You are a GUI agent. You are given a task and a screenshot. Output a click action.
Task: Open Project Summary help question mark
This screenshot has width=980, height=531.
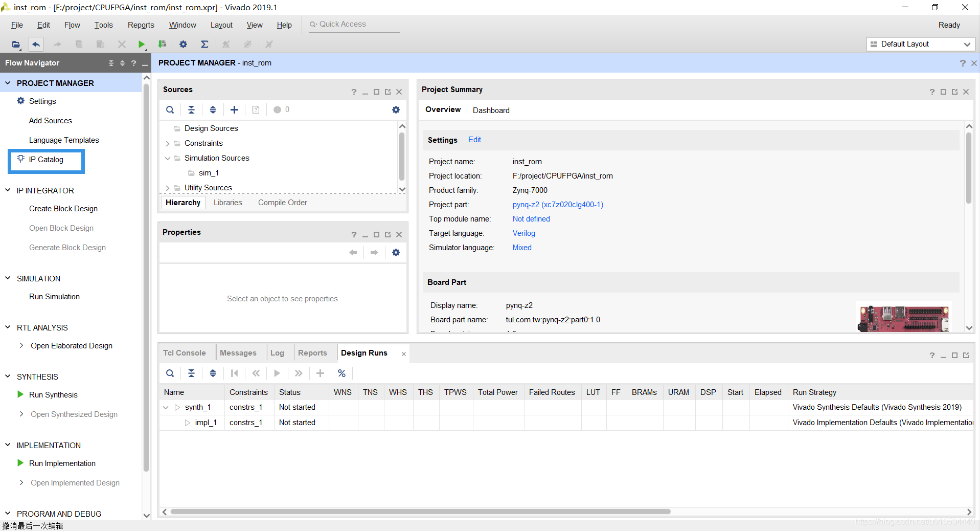932,92
